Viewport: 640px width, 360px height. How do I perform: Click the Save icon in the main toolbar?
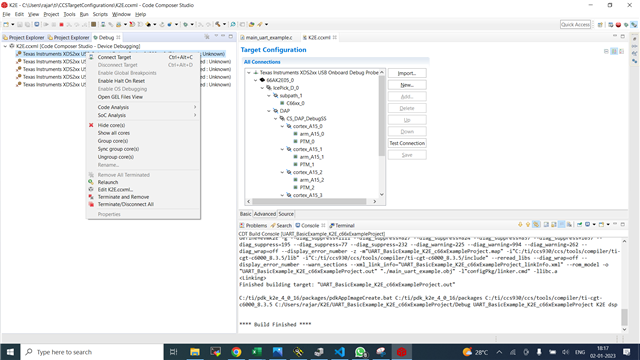[x=20, y=24]
